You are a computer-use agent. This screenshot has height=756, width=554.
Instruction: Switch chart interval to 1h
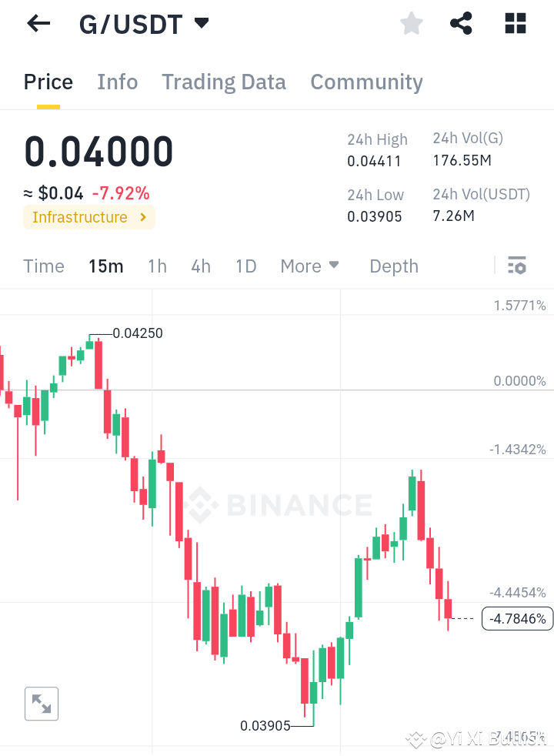157,266
